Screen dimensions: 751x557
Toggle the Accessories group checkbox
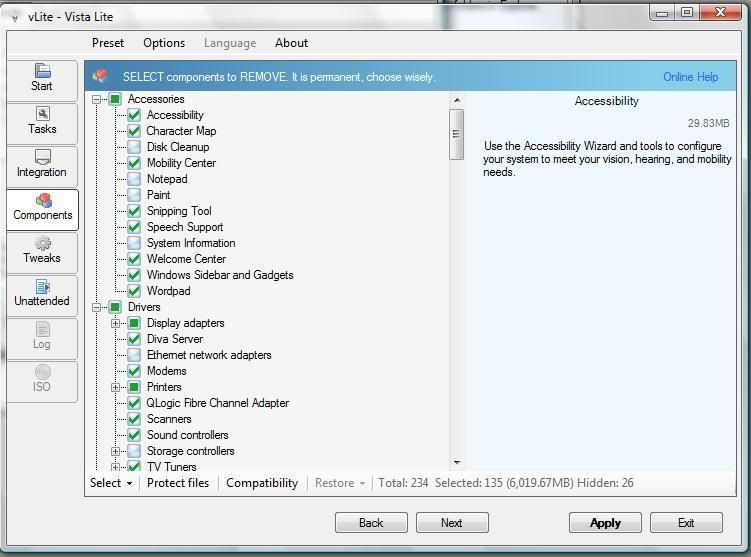pyautogui.click(x=115, y=99)
